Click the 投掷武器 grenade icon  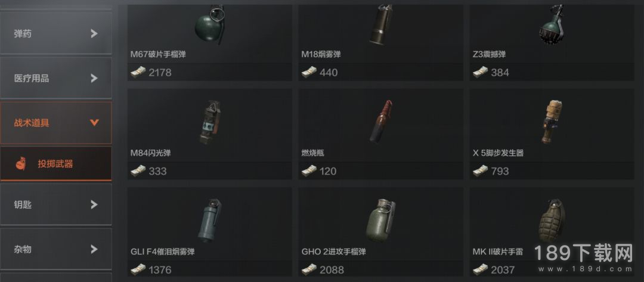click(x=20, y=164)
